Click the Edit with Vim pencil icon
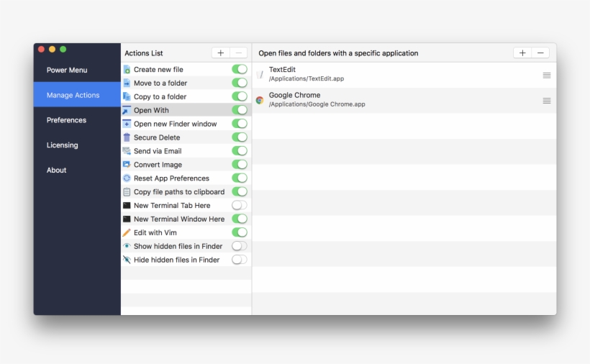This screenshot has height=364, width=590. click(x=127, y=233)
